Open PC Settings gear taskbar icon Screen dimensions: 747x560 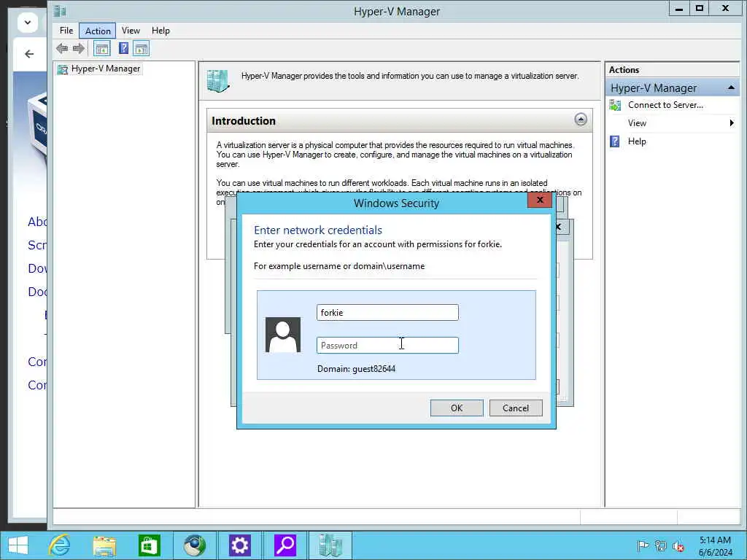point(239,545)
